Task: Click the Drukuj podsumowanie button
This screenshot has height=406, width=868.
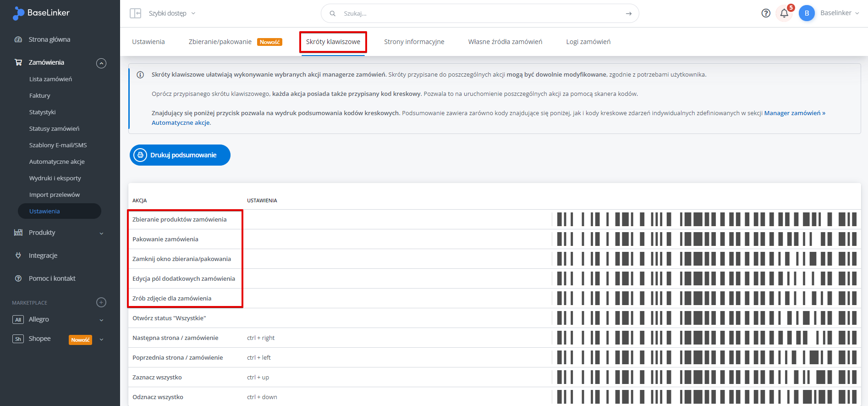Action: click(180, 155)
